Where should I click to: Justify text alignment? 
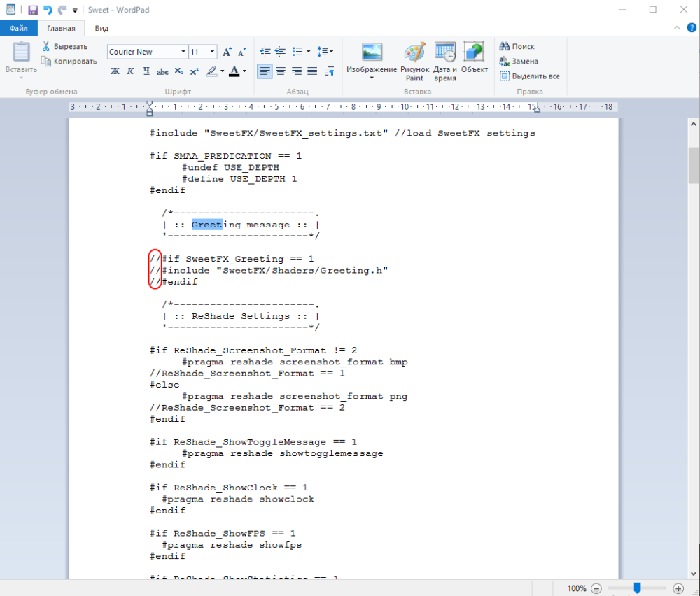[312, 71]
